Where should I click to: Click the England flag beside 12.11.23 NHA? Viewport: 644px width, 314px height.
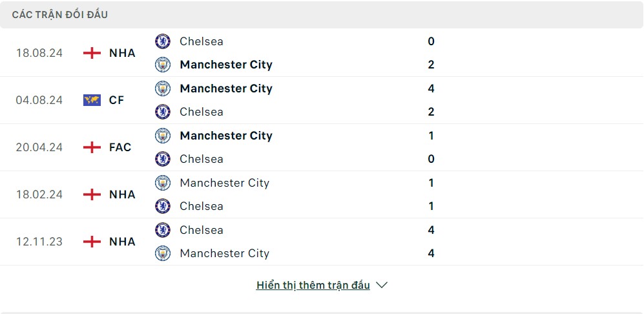[92, 241]
